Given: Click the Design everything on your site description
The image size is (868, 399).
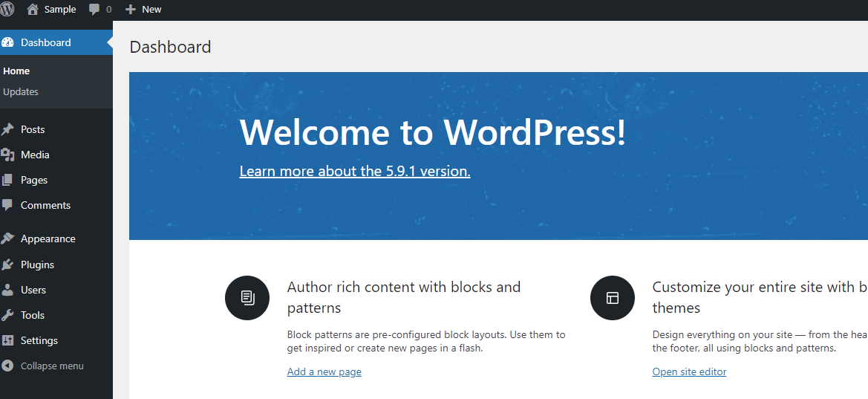Looking at the screenshot, I should point(760,341).
